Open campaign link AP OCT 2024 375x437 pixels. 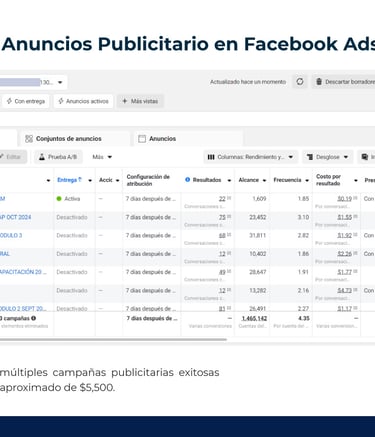coord(15,217)
